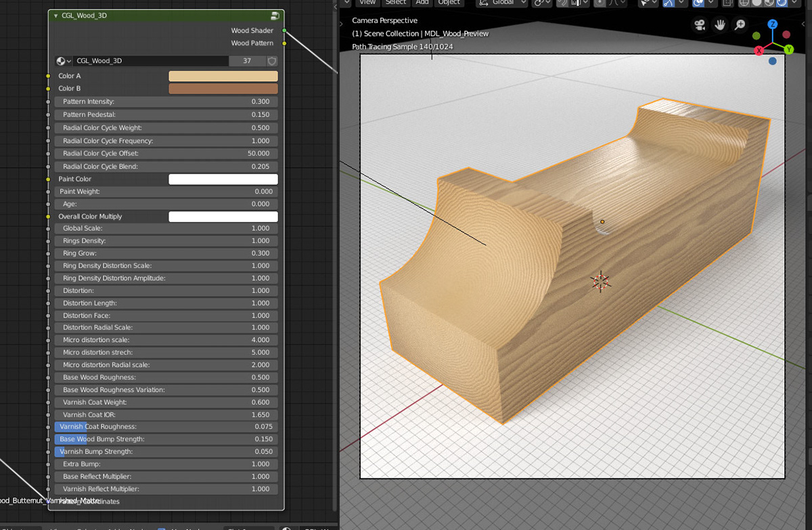Click the Radial Color Cycle Frequency field

pyautogui.click(x=166, y=141)
